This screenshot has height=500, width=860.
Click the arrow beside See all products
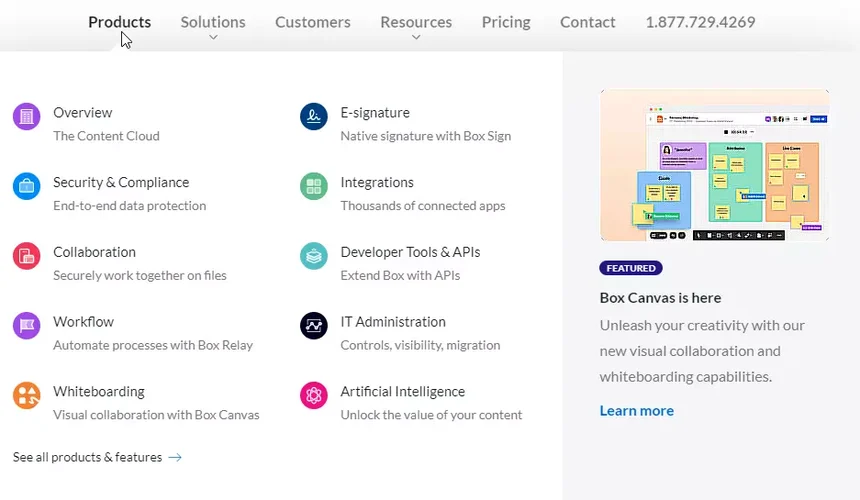point(175,457)
